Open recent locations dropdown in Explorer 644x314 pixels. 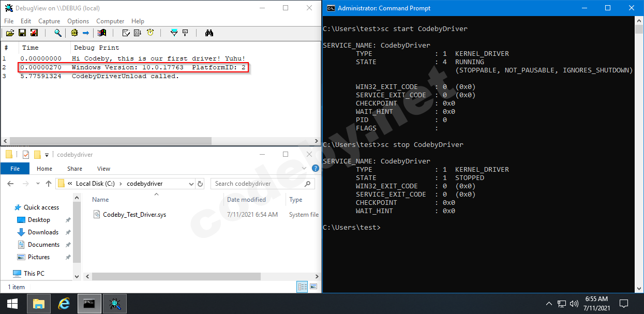click(x=38, y=184)
